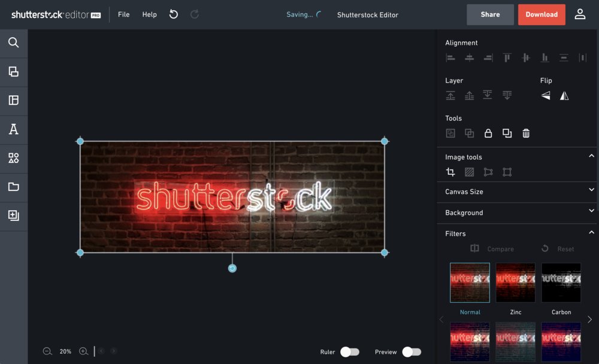Align selection to the right edge
This screenshot has height=364, width=599.
coord(488,57)
